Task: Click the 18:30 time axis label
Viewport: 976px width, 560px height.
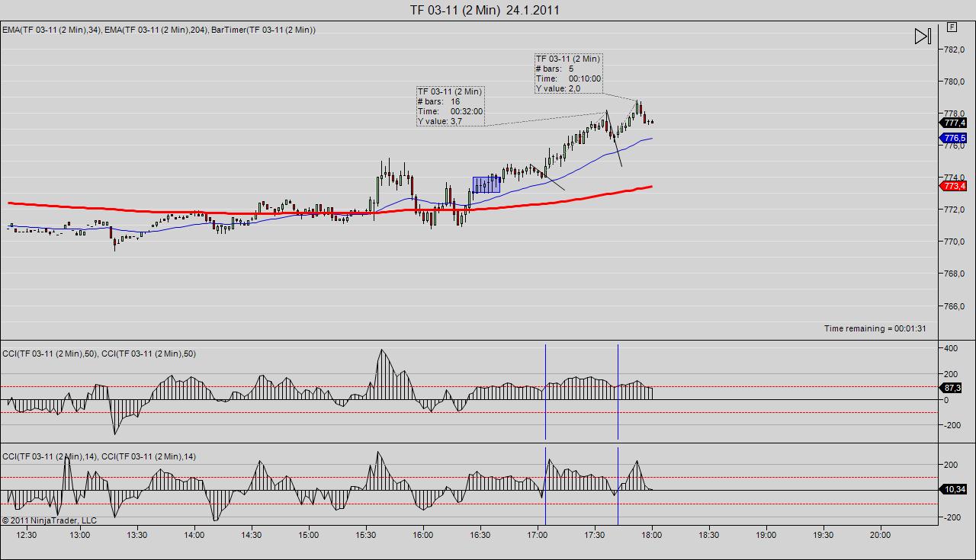Action: 709,535
